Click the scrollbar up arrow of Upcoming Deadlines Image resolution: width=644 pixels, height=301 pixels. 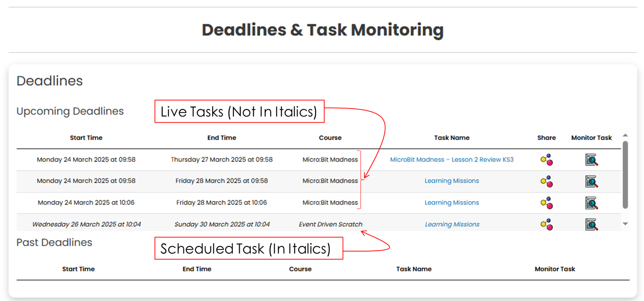pos(625,135)
